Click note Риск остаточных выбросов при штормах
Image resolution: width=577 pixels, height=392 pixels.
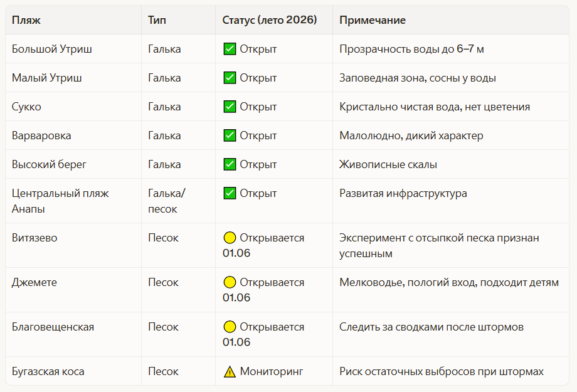tap(441, 371)
